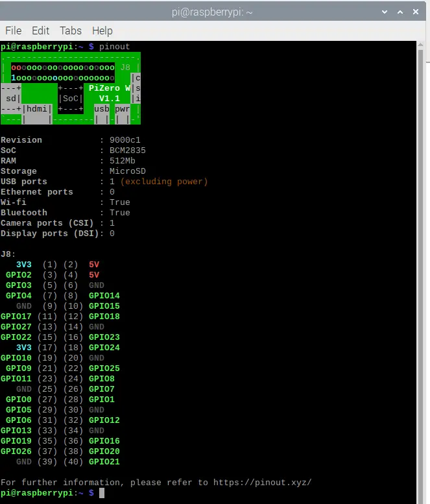The width and height of the screenshot is (430, 504).
Task: Click the Storage value MicroSD
Action: coord(127,171)
